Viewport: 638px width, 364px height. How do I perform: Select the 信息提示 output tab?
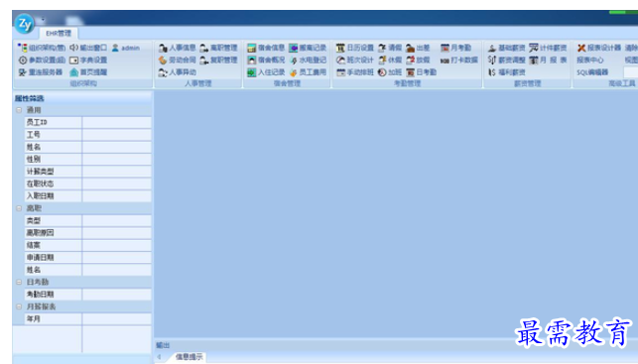189,357
